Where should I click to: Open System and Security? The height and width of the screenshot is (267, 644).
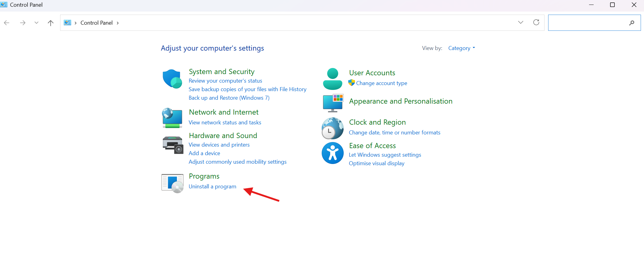[x=222, y=72]
